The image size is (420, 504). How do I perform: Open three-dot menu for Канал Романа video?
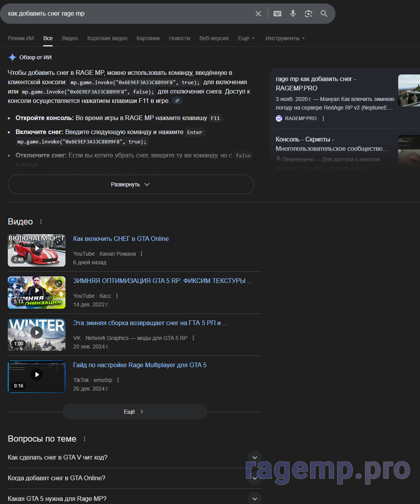(x=141, y=254)
